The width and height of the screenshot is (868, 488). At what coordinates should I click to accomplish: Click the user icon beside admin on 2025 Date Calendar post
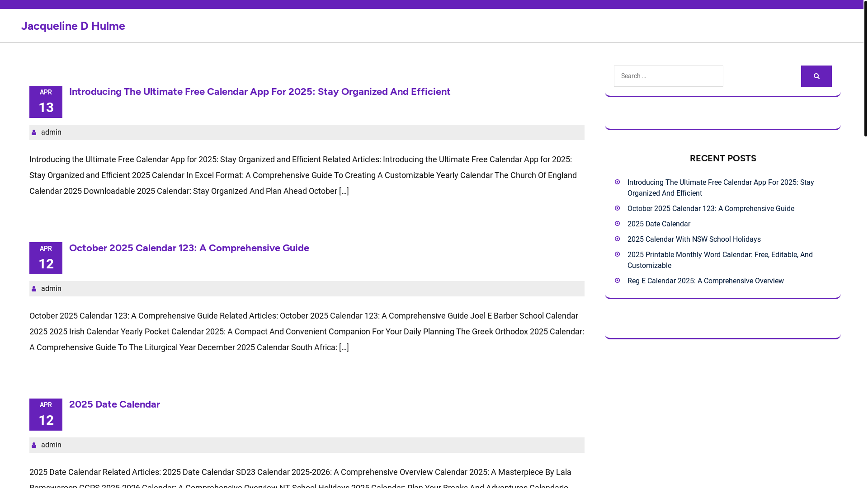[34, 445]
